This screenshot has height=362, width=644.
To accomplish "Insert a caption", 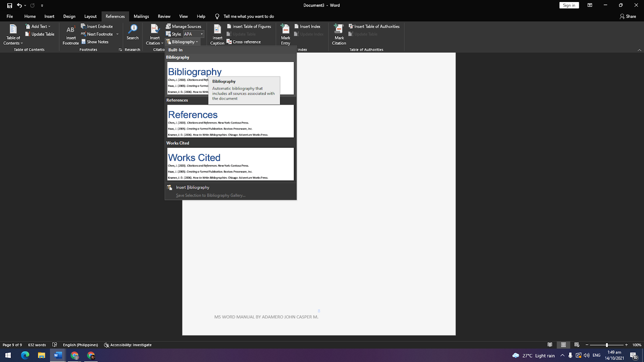I will tap(217, 34).
